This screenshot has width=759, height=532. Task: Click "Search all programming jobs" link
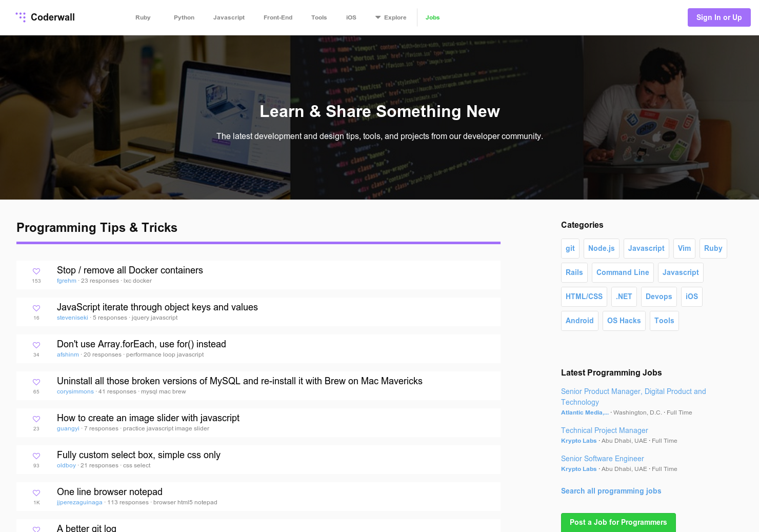[x=611, y=491]
